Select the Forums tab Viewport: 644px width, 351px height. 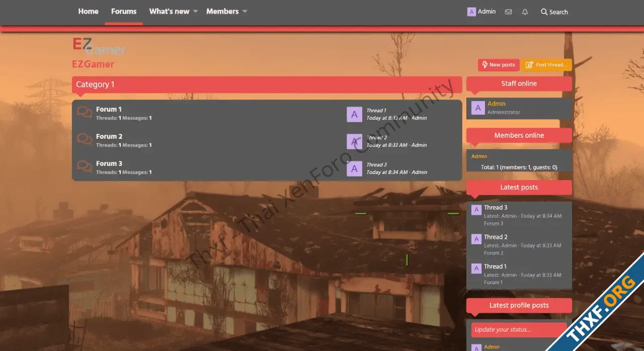(124, 12)
